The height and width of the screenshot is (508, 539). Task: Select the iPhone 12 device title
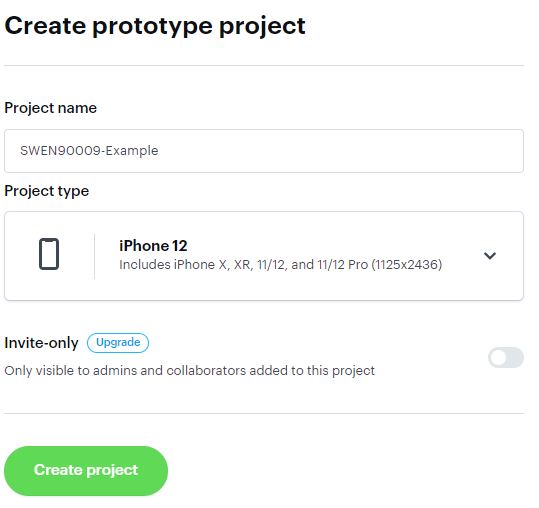pos(153,246)
